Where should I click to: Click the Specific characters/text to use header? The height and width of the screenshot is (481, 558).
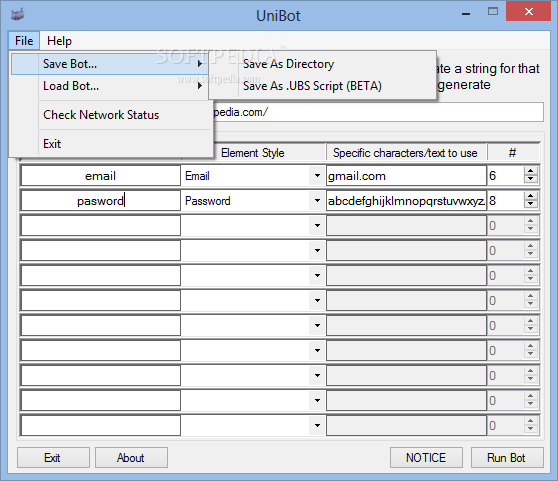click(406, 153)
